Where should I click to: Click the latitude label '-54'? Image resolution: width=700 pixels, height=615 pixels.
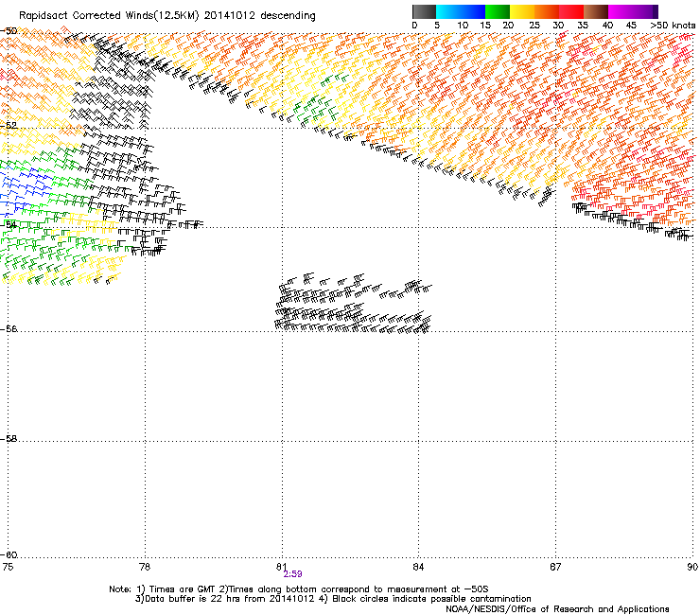[9, 224]
